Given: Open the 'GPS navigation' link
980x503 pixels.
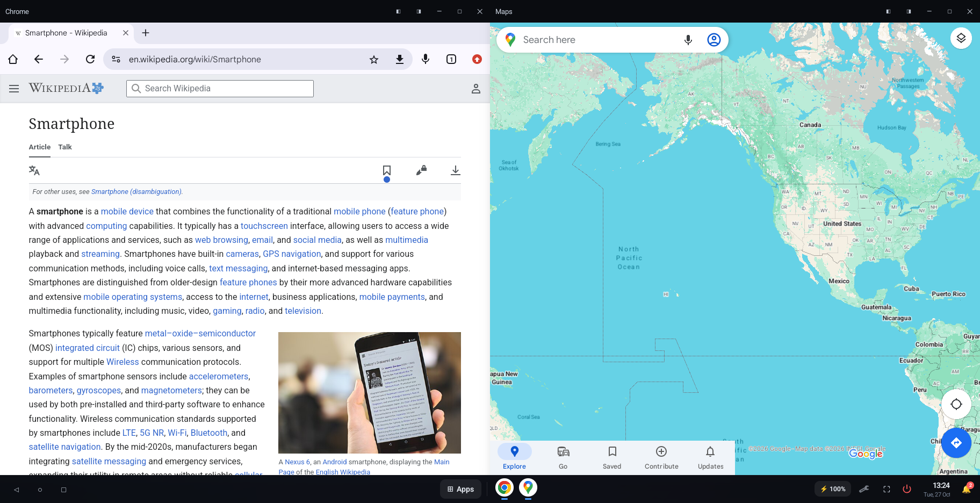Looking at the screenshot, I should click(292, 254).
